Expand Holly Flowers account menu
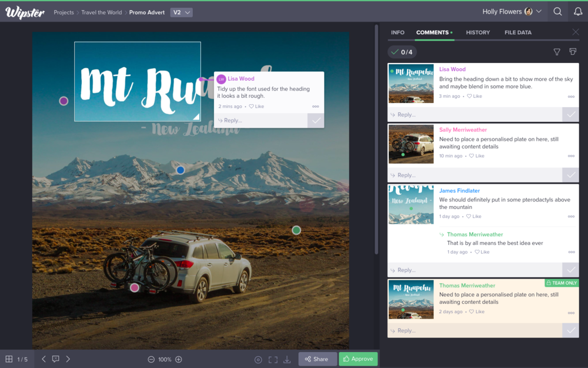Viewport: 588px width, 368px height. 512,12
